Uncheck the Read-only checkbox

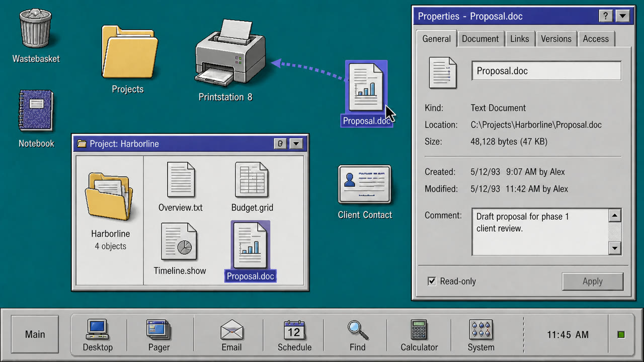click(432, 281)
